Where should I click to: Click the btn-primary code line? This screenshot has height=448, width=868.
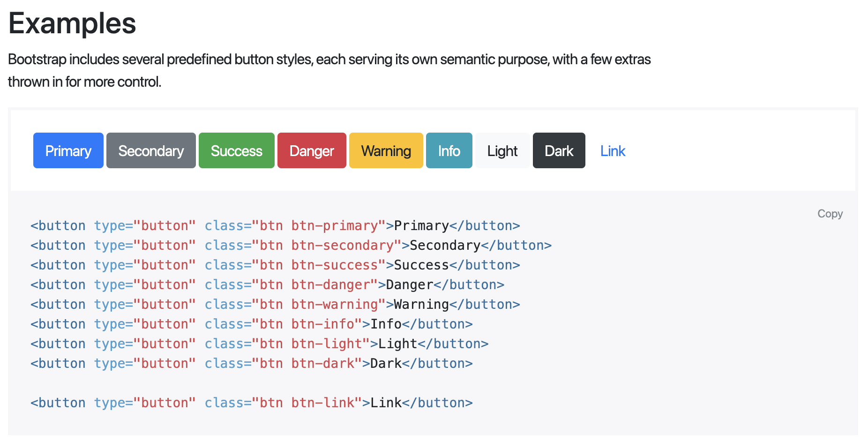coord(275,226)
